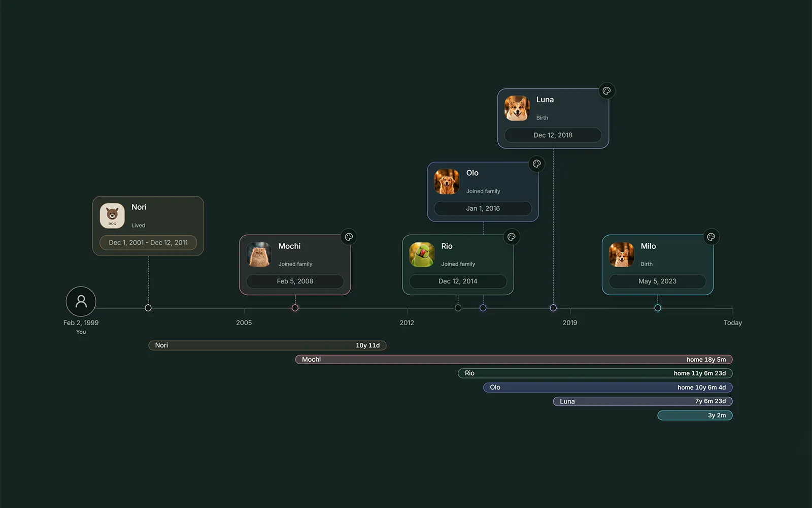The height and width of the screenshot is (508, 812).
Task: Edit Olo's date Jan 1, 2016
Action: click(x=483, y=208)
